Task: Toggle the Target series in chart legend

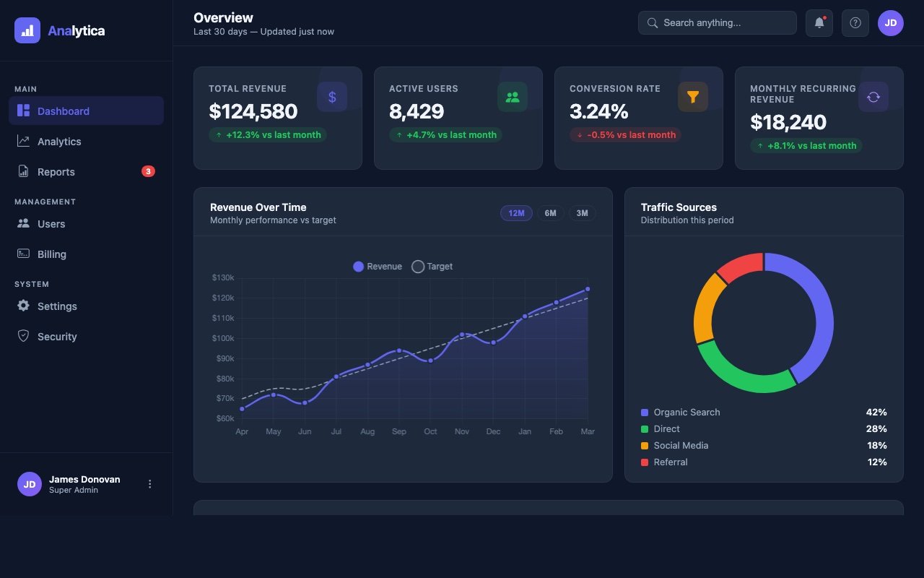Action: 432,267
